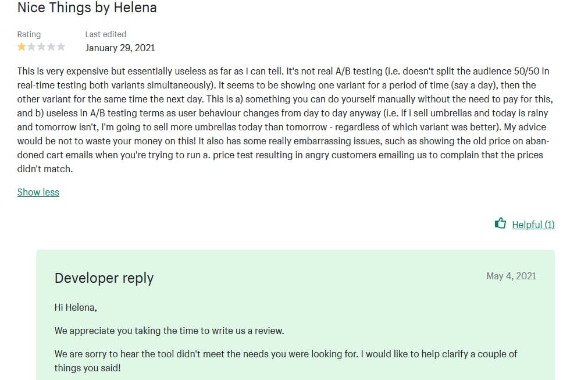This screenshot has width=588, height=380.
Task: Click the "We appreciate you taking the time" sentence
Action: point(169,331)
